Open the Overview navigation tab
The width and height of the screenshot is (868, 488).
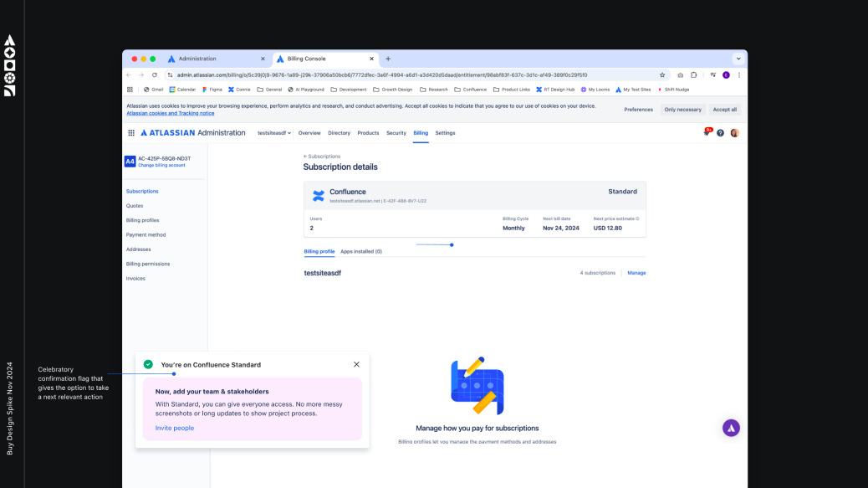click(x=309, y=133)
